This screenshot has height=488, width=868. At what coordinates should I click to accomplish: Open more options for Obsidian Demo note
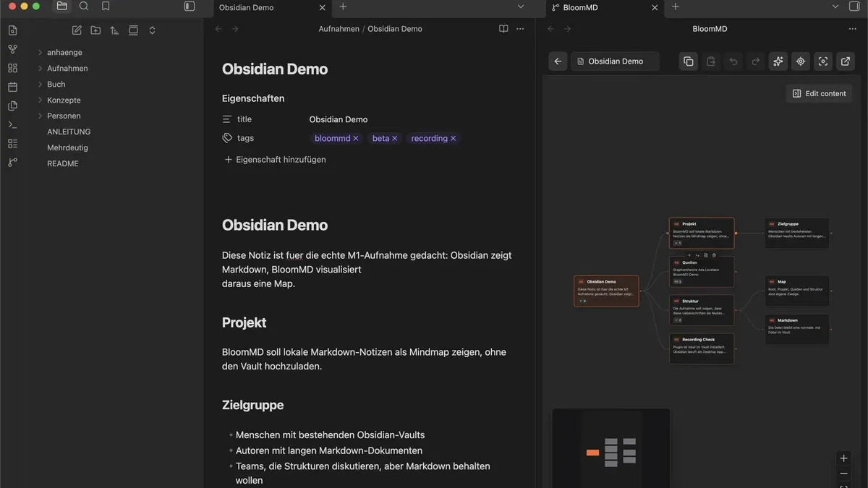520,29
